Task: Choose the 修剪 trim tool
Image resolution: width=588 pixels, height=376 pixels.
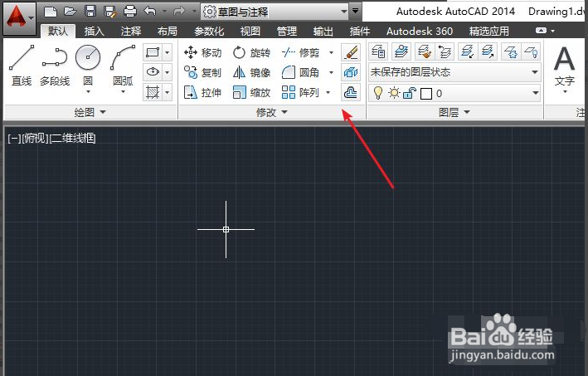Action: point(300,52)
